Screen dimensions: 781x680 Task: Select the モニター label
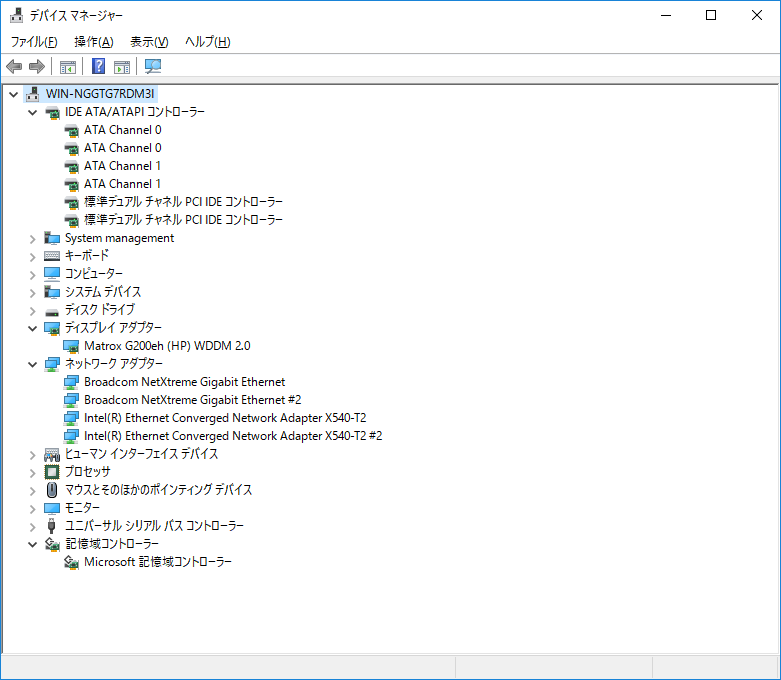tap(82, 508)
